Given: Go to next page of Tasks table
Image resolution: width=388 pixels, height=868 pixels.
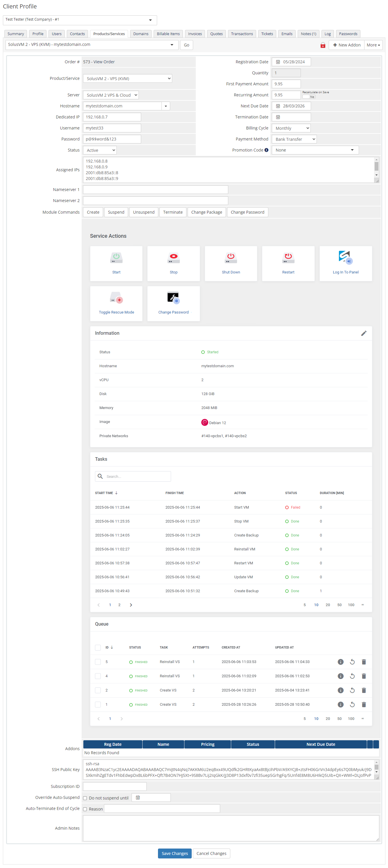Looking at the screenshot, I should [x=131, y=605].
